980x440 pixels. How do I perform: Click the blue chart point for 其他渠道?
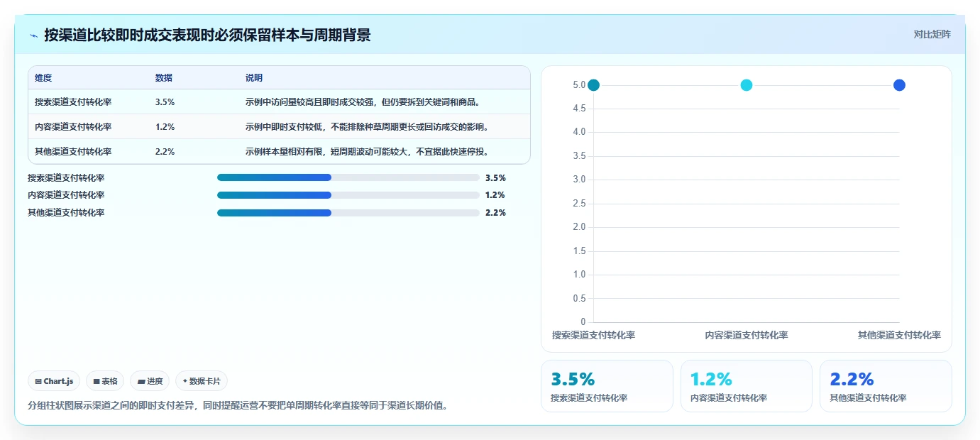899,85
